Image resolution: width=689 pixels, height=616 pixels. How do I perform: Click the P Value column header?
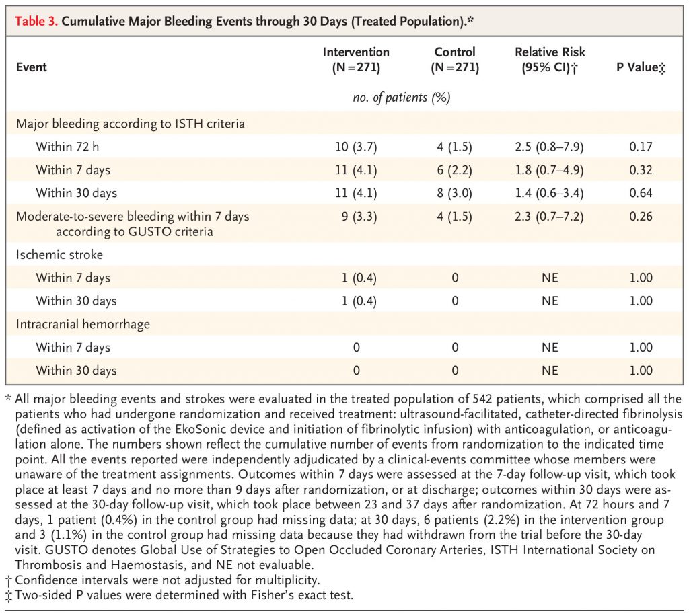641,67
